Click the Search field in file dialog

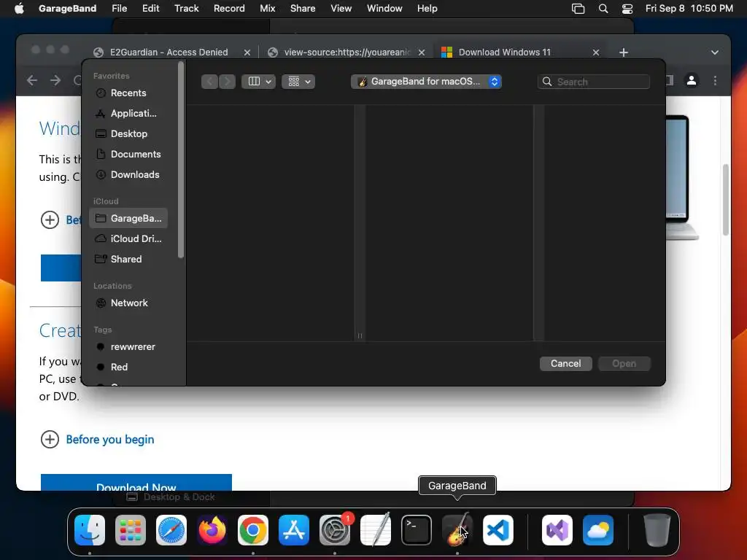pos(594,82)
